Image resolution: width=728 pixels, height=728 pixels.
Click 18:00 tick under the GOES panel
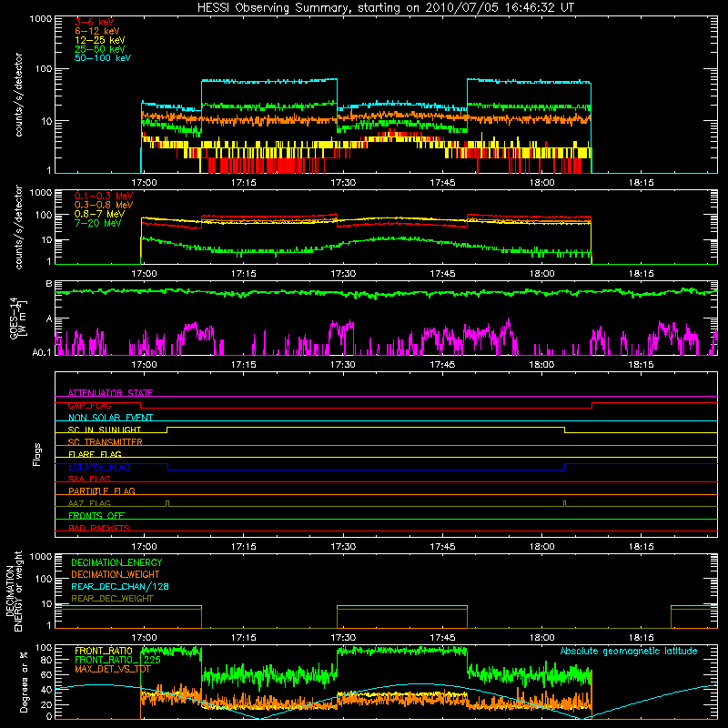point(541,365)
